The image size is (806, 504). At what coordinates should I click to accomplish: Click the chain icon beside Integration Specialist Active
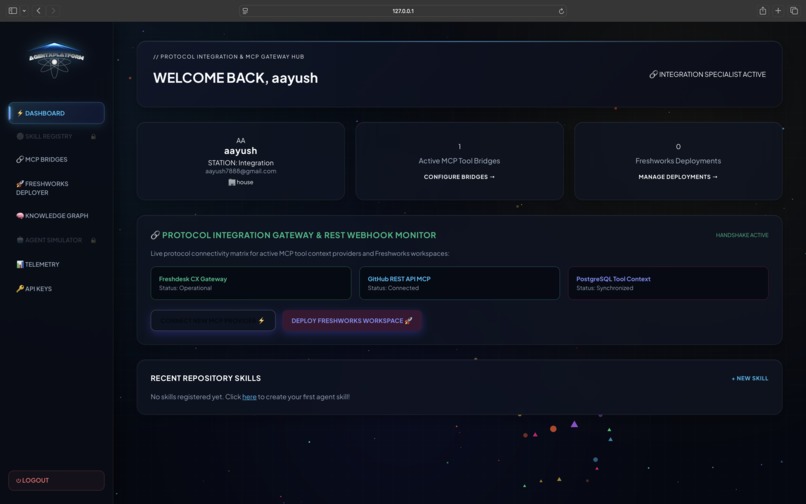(653, 75)
